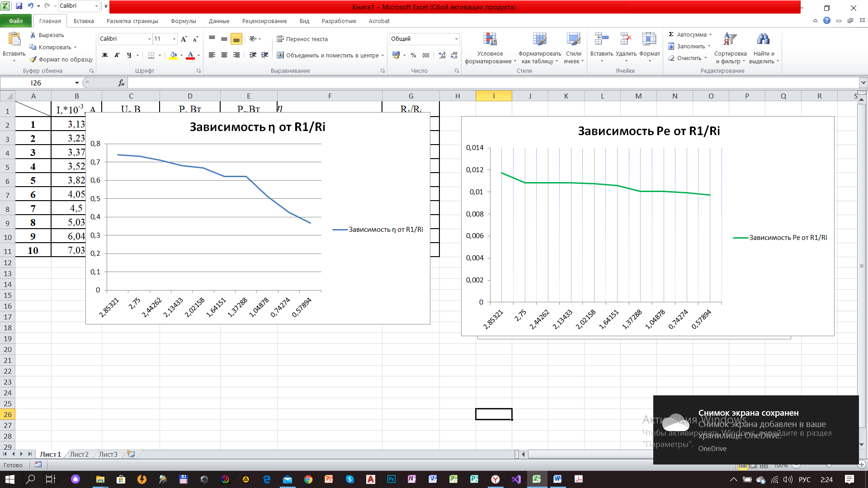Click the Cut (Вырезать) scissors icon

tap(33, 35)
